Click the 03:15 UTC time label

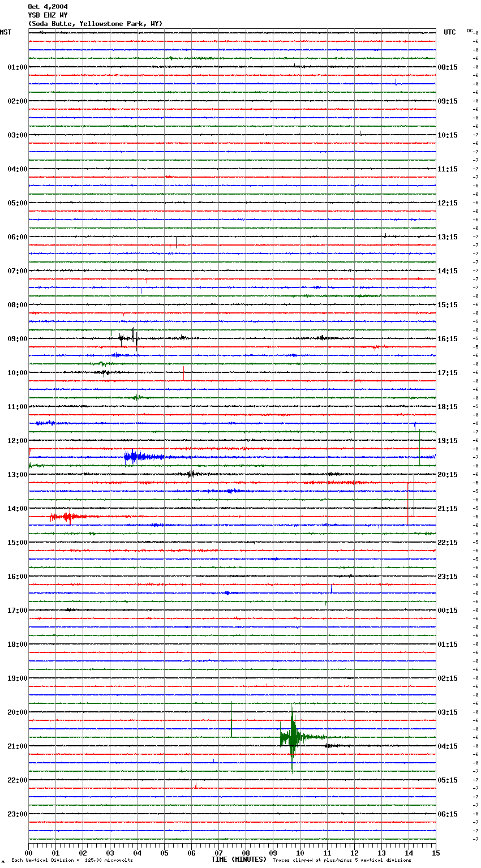coord(448,712)
